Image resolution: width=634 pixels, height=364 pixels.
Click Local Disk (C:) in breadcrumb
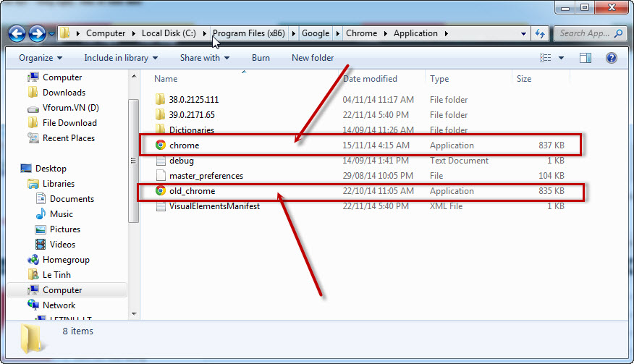[169, 33]
